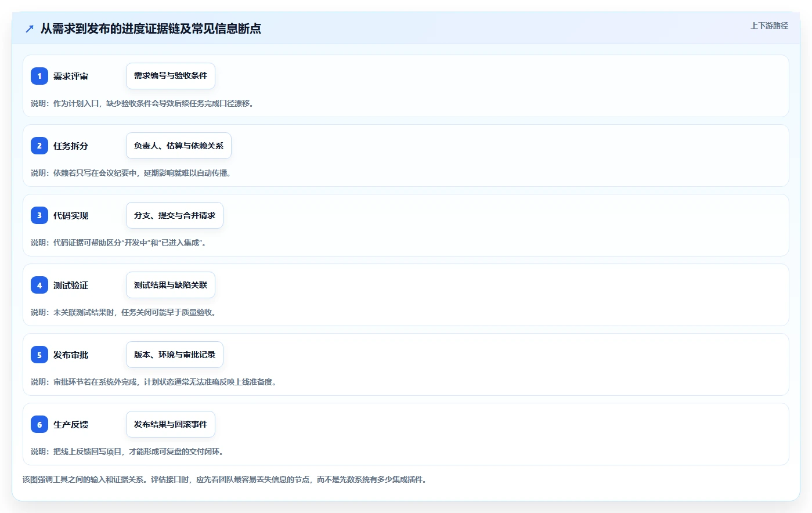Image resolution: width=812 pixels, height=513 pixels.
Task: Select step number 1 badge
Action: pyautogui.click(x=39, y=76)
